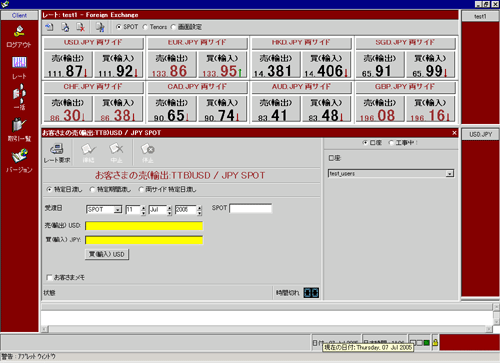500x363 pixels.
Task: Click the second rate toolbar document icon
Action: click(65, 27)
